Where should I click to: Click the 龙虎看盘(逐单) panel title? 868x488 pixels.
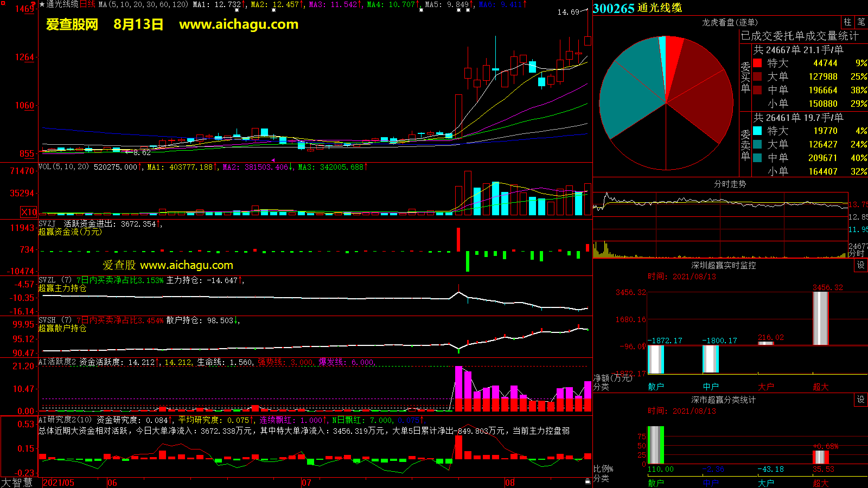[730, 22]
